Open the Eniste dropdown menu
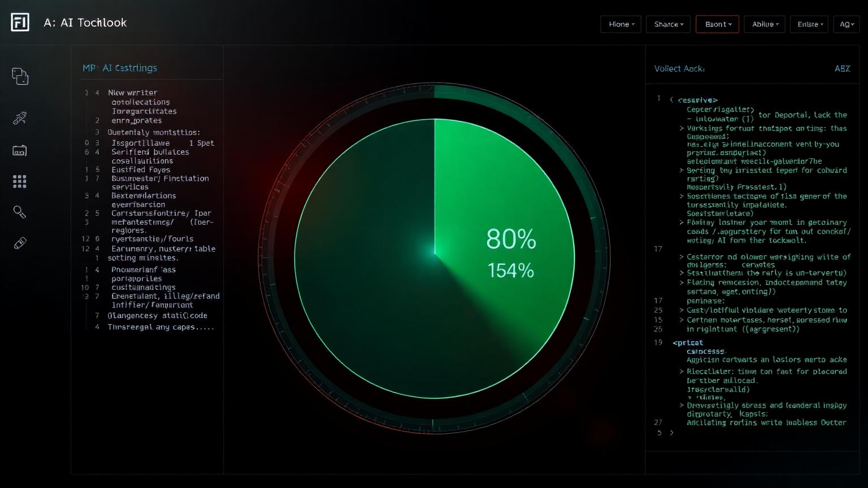 coord(810,24)
